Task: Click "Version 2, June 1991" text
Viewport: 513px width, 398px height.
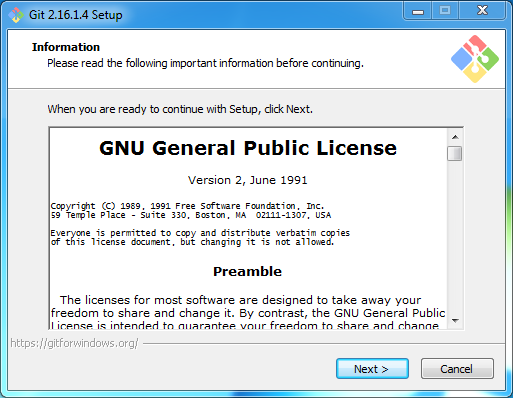Action: 248,180
